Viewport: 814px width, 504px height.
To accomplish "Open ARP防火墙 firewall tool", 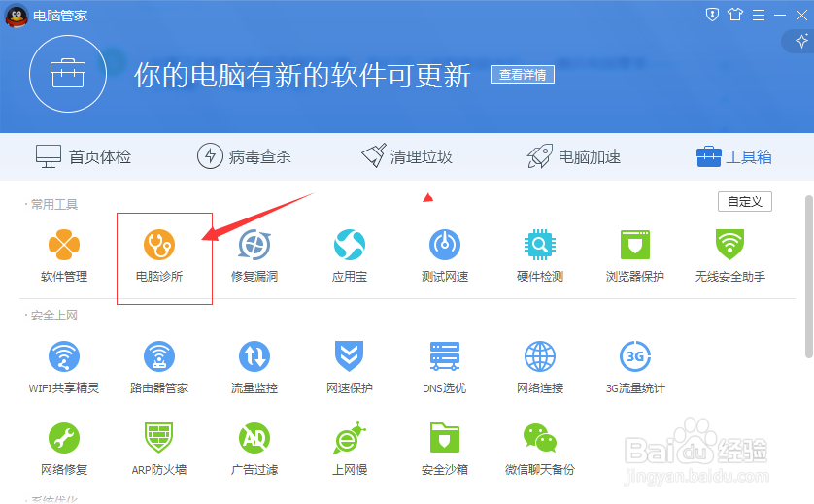I will pos(159,438).
